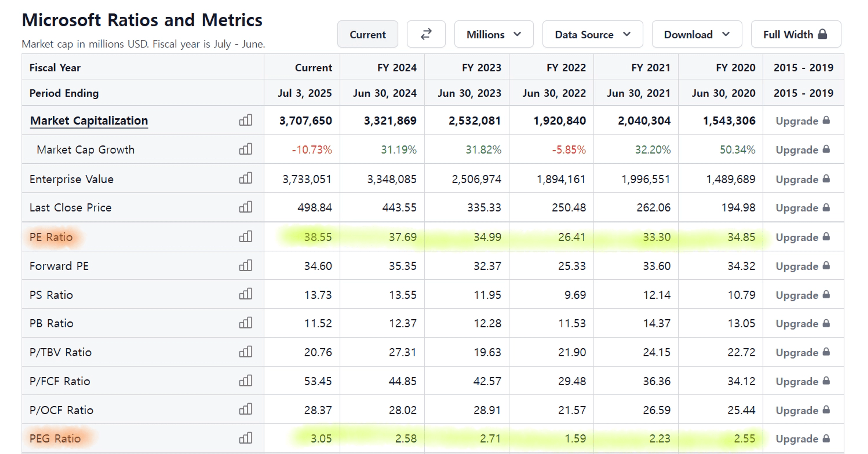This screenshot has height=454, width=868.
Task: Click the Microsoft Ratios and Metrics heading
Action: pyautogui.click(x=142, y=20)
